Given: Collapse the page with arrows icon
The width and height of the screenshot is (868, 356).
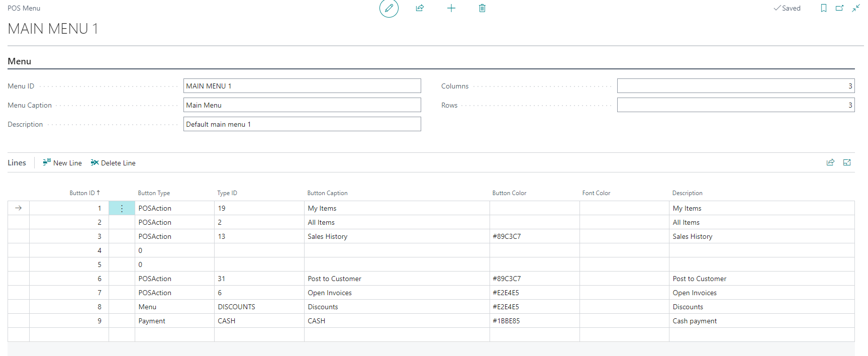Looking at the screenshot, I should [855, 8].
